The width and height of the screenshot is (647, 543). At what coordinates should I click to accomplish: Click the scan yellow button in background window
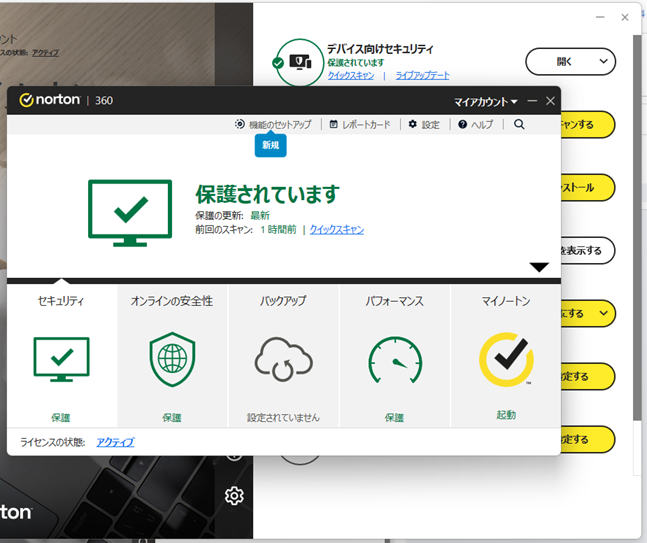[x=588, y=124]
